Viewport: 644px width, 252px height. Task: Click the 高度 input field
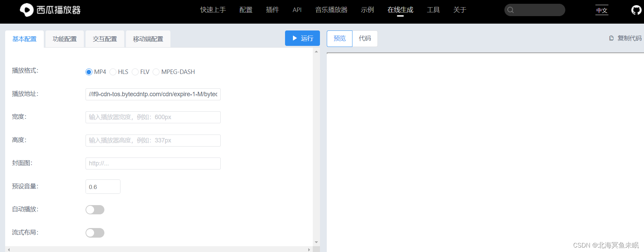pos(153,140)
